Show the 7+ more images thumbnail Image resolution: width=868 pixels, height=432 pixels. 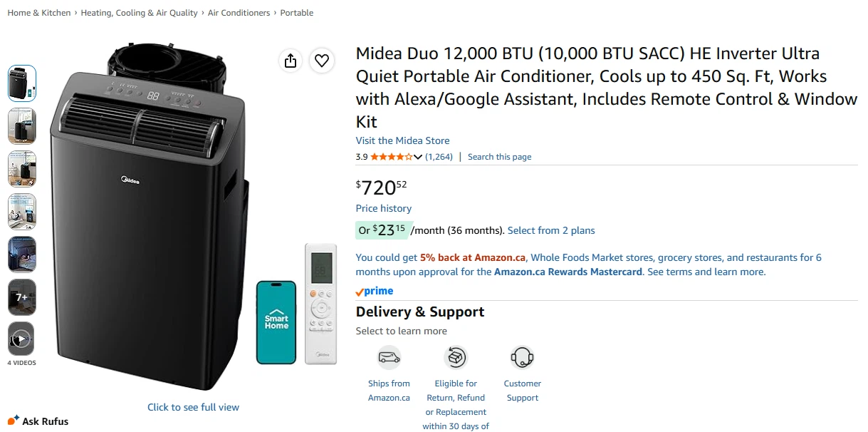coord(21,297)
